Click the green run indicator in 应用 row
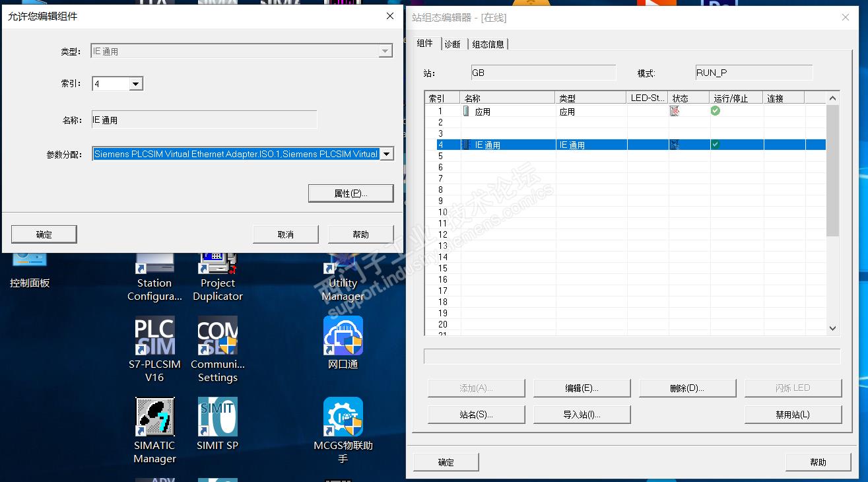 716,111
